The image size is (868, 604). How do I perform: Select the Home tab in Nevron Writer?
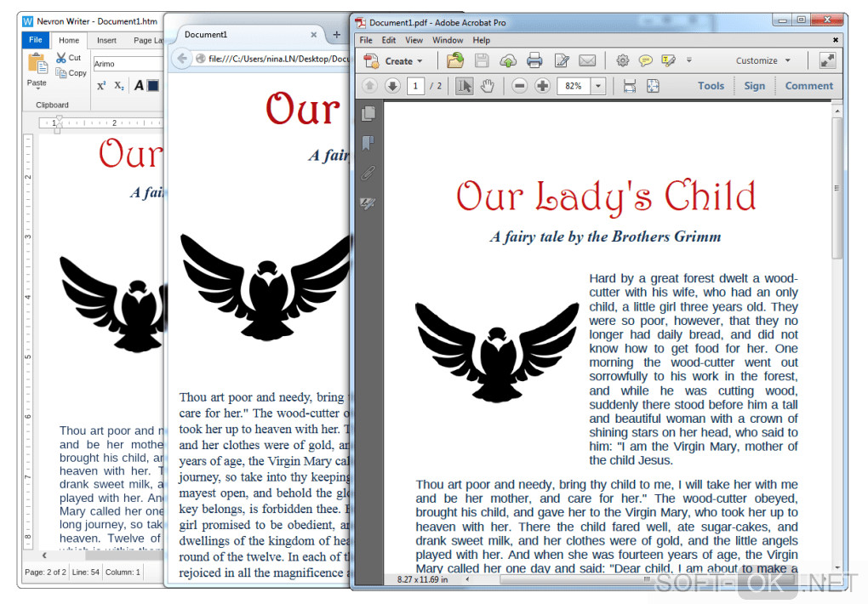coord(69,40)
